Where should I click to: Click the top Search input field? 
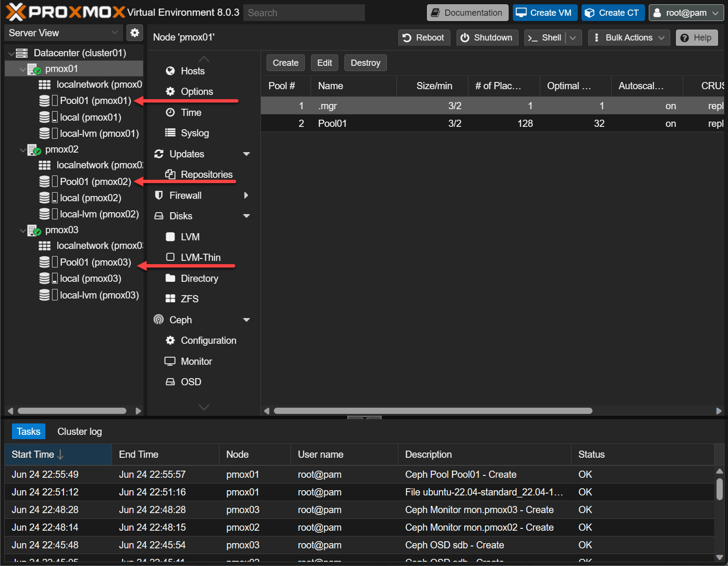304,13
